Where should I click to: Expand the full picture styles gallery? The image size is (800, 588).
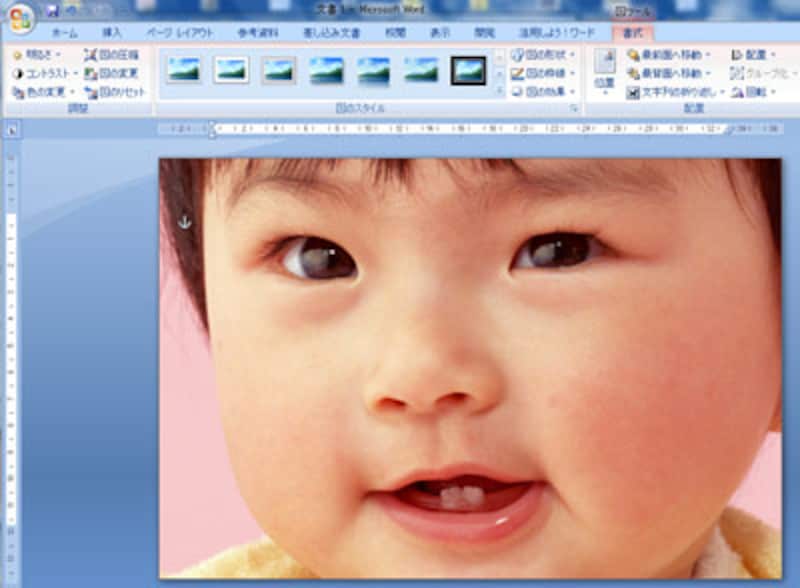click(500, 91)
